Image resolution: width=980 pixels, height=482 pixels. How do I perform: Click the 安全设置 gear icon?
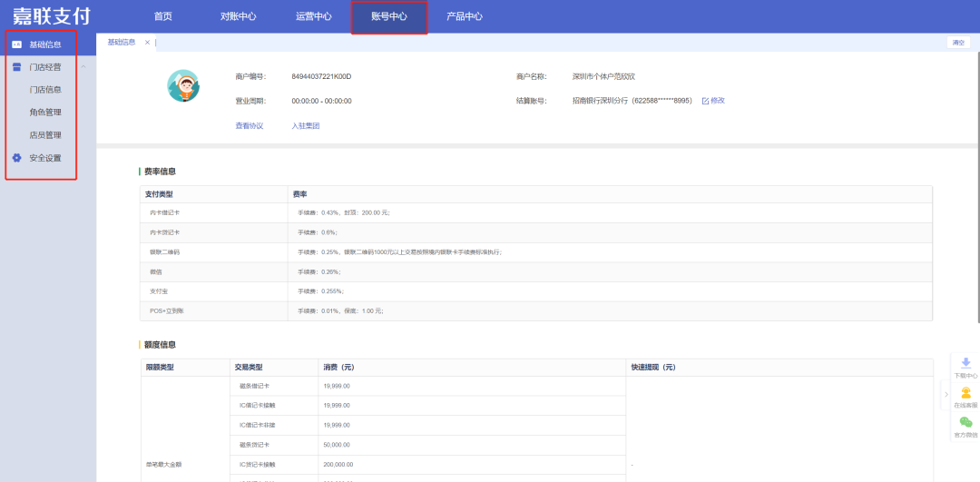pyautogui.click(x=17, y=158)
